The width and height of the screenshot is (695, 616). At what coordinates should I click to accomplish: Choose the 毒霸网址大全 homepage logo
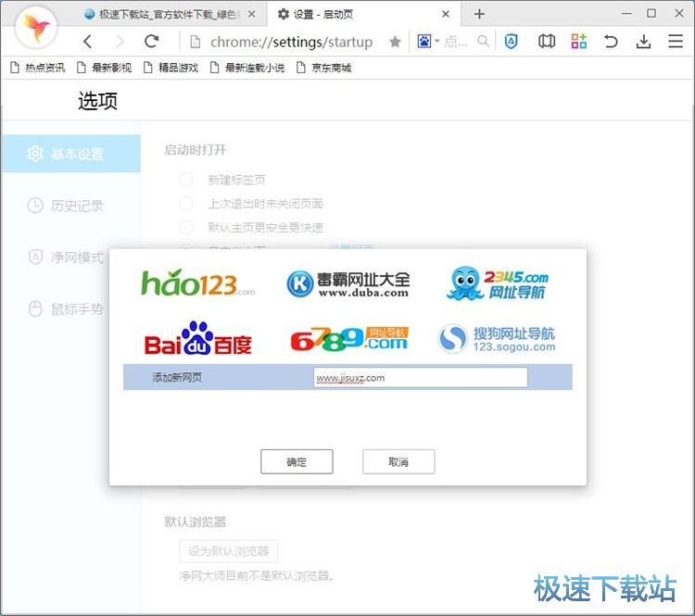click(347, 283)
